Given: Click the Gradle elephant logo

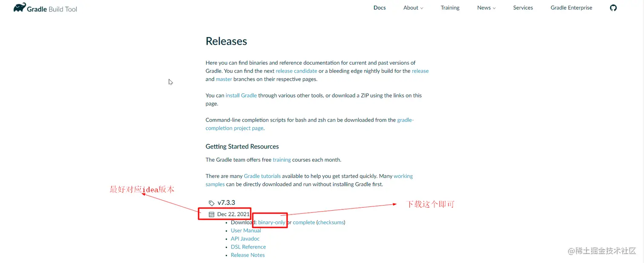Looking at the screenshot, I should pos(20,8).
